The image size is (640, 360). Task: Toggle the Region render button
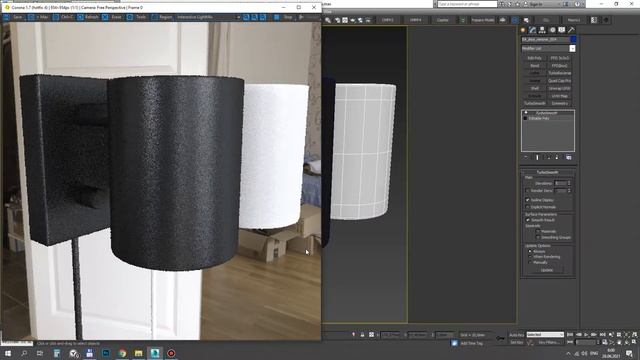click(x=162, y=17)
